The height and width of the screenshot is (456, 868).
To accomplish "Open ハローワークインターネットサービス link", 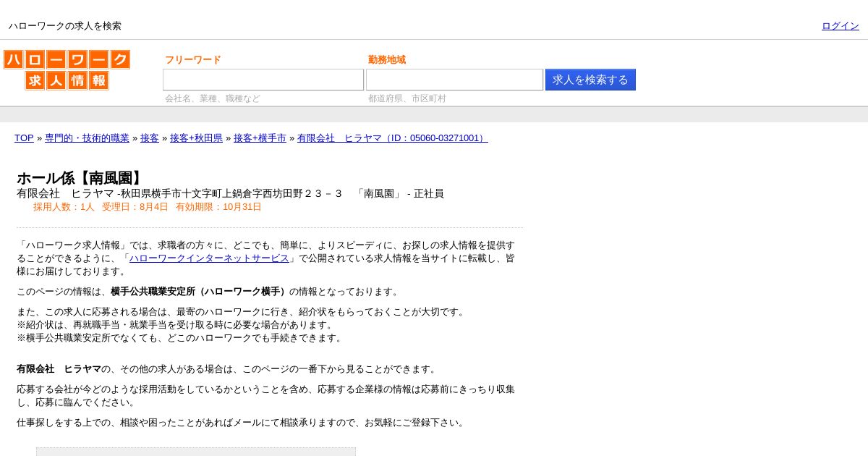I will [x=209, y=258].
